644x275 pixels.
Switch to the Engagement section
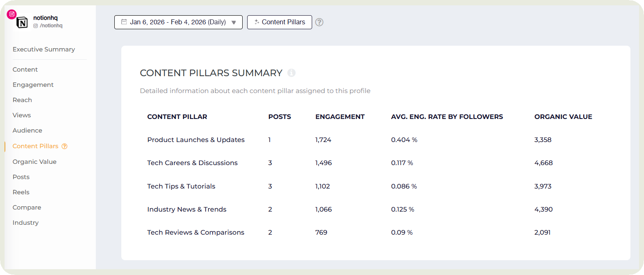pos(33,84)
